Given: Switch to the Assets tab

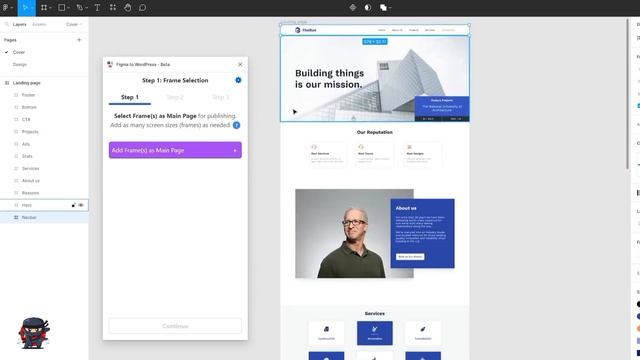Looking at the screenshot, I should point(39,24).
